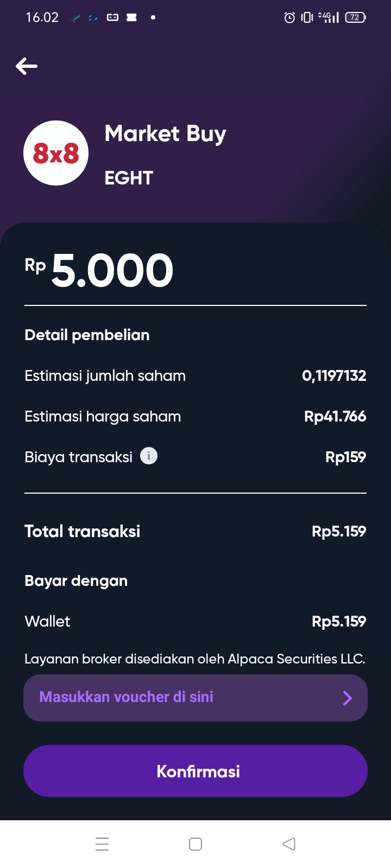This screenshot has height=868, width=391.
Task: Tap the alarm clock status icon
Action: point(289,17)
